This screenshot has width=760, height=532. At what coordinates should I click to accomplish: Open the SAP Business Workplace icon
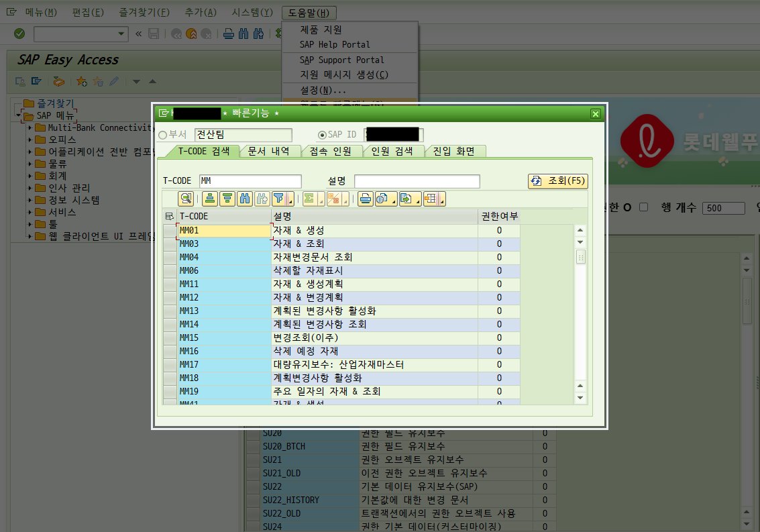(58, 81)
